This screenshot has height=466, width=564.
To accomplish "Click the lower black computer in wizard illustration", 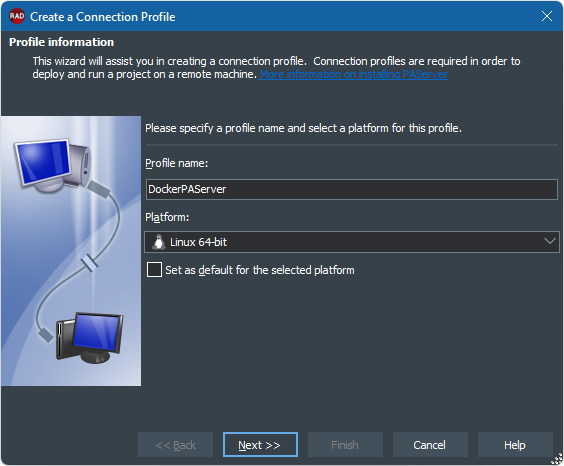I will click(x=90, y=338).
